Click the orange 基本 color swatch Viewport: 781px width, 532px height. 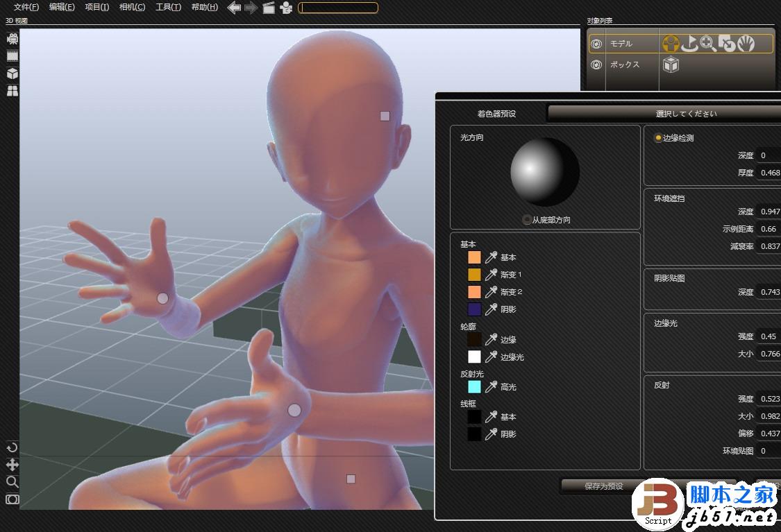pos(473,257)
